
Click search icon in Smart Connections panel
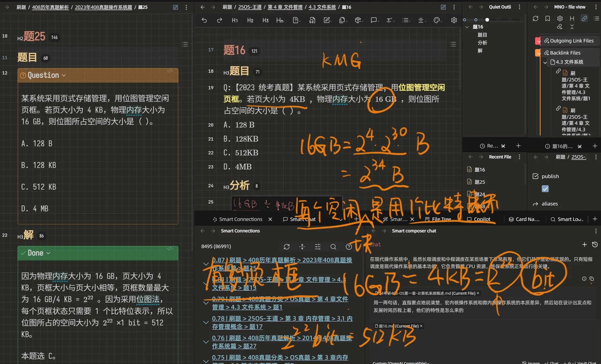pos(333,247)
